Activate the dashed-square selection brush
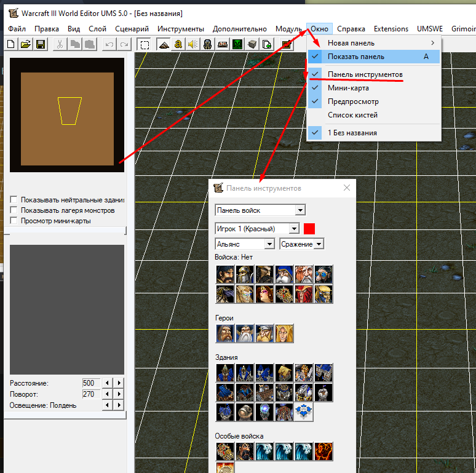Screen dimensions: 476x473 (x=145, y=45)
